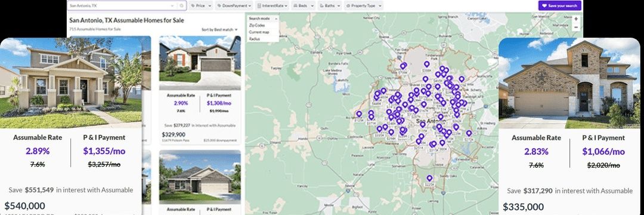Open the InterestRate filter dropdown

point(273,6)
